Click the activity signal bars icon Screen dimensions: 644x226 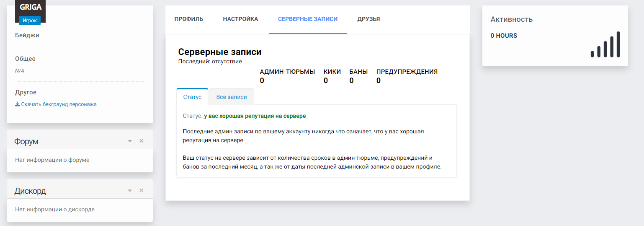(x=605, y=44)
